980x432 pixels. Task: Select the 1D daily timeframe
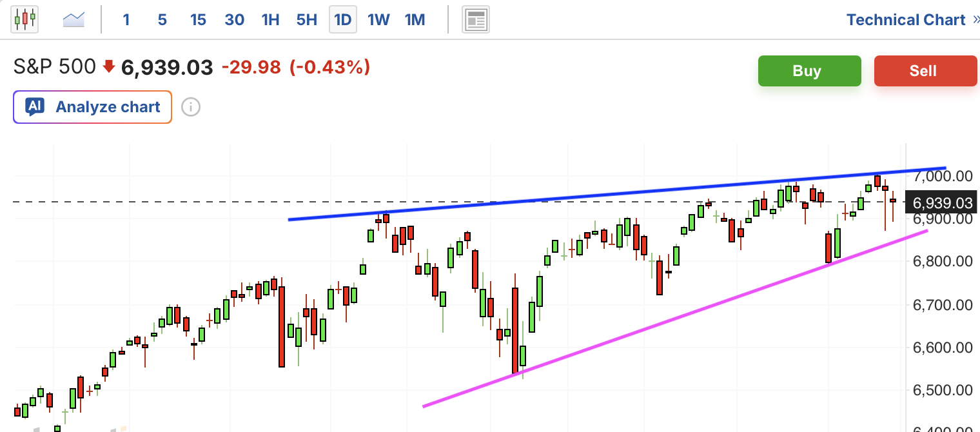(342, 20)
